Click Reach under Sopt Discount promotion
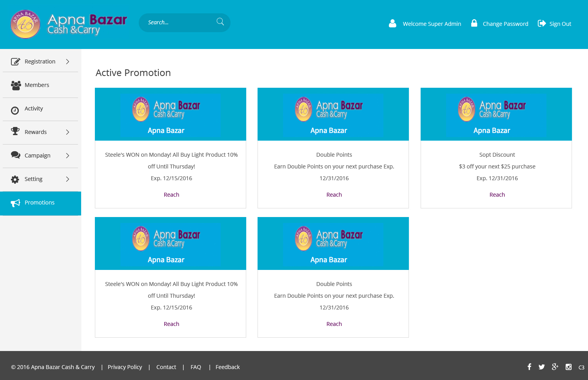Viewport: 588px width, 380px height. click(x=497, y=195)
